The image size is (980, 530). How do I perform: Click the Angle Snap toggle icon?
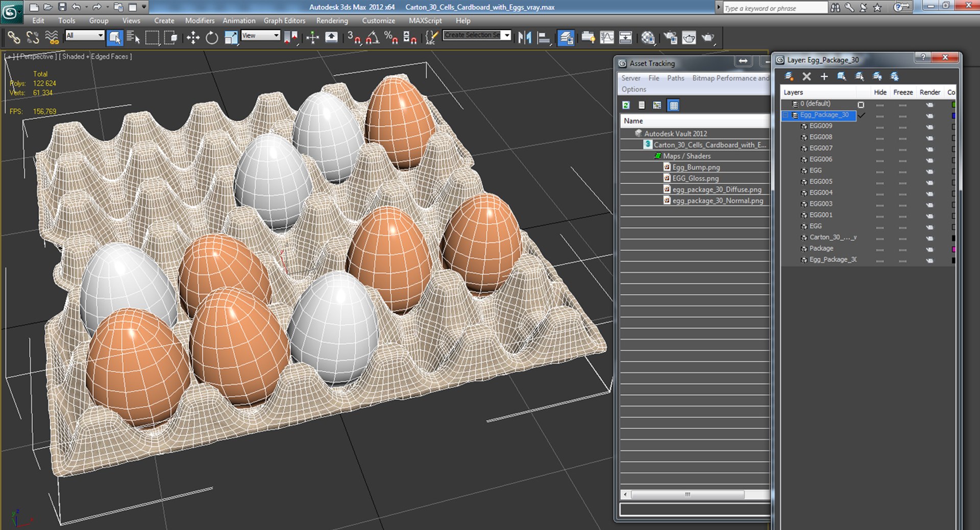pos(372,38)
